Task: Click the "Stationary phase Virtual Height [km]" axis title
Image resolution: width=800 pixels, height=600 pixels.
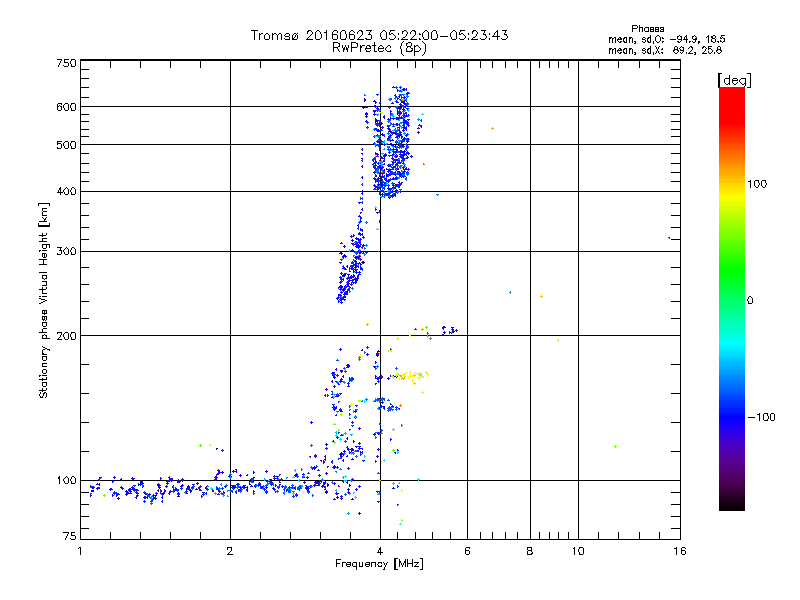Action: click(43, 301)
